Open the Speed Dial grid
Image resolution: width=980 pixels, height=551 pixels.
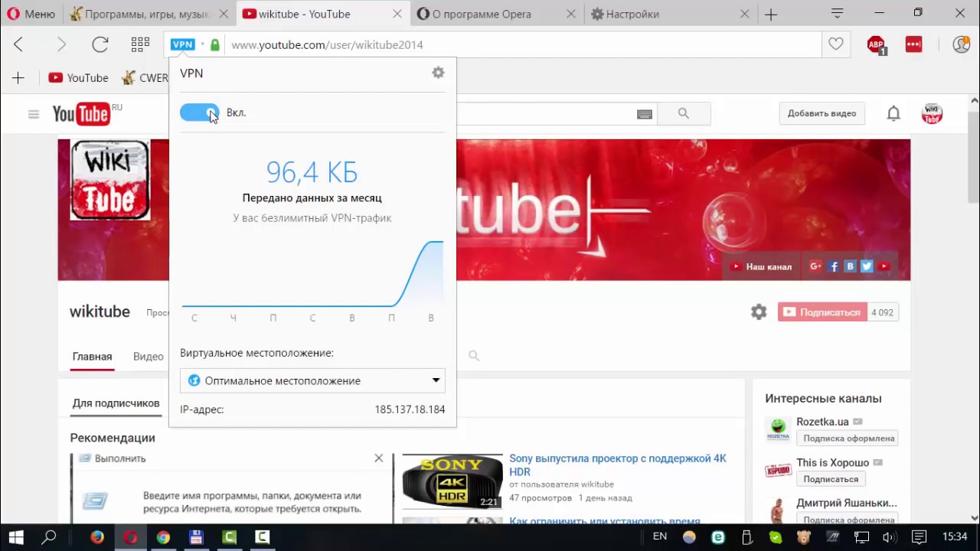tap(140, 44)
